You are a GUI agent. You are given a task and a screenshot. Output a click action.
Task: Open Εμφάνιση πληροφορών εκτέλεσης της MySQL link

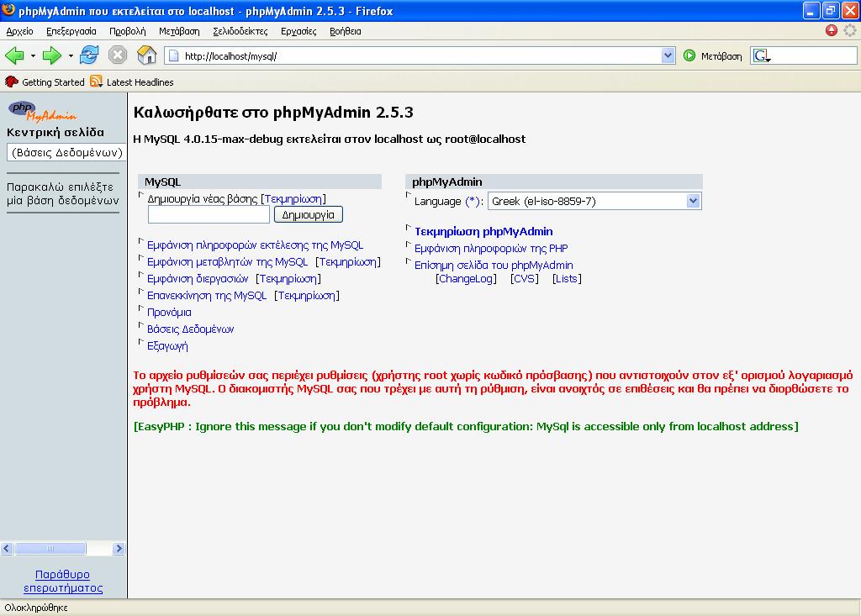tap(256, 245)
